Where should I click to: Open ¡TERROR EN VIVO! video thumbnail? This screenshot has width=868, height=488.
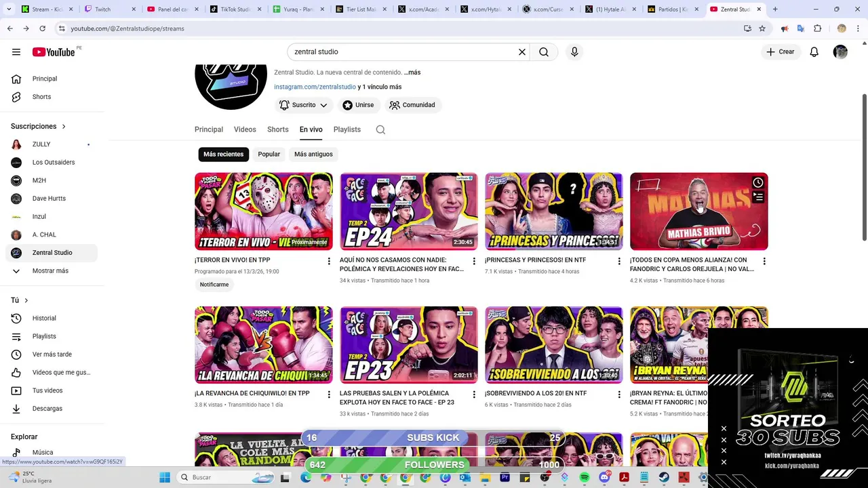264,211
